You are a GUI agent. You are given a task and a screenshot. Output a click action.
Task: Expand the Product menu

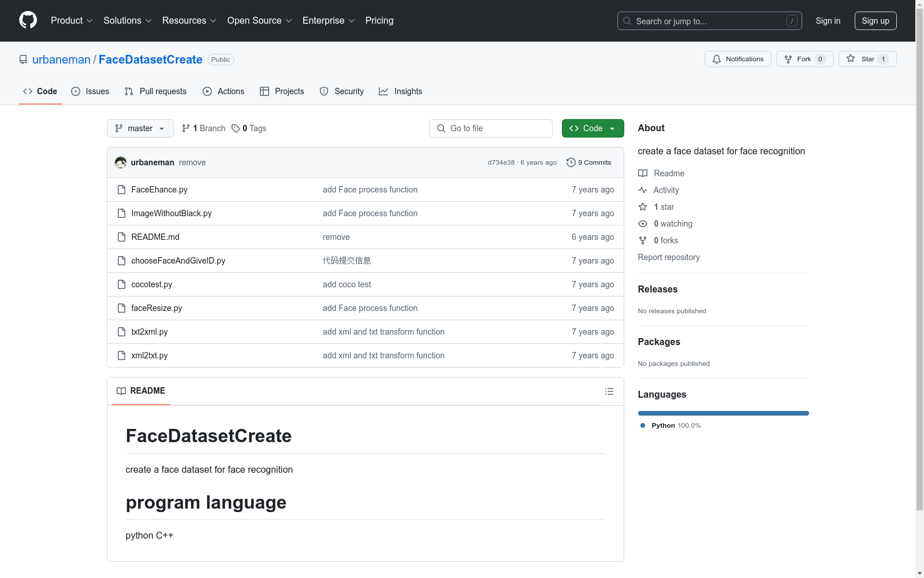click(x=72, y=21)
